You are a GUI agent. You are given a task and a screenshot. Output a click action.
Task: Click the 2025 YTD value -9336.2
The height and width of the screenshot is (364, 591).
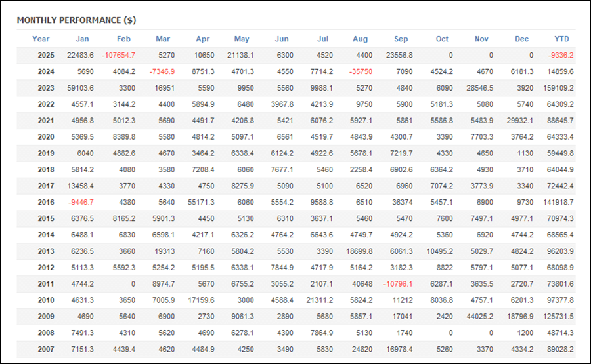coord(561,55)
